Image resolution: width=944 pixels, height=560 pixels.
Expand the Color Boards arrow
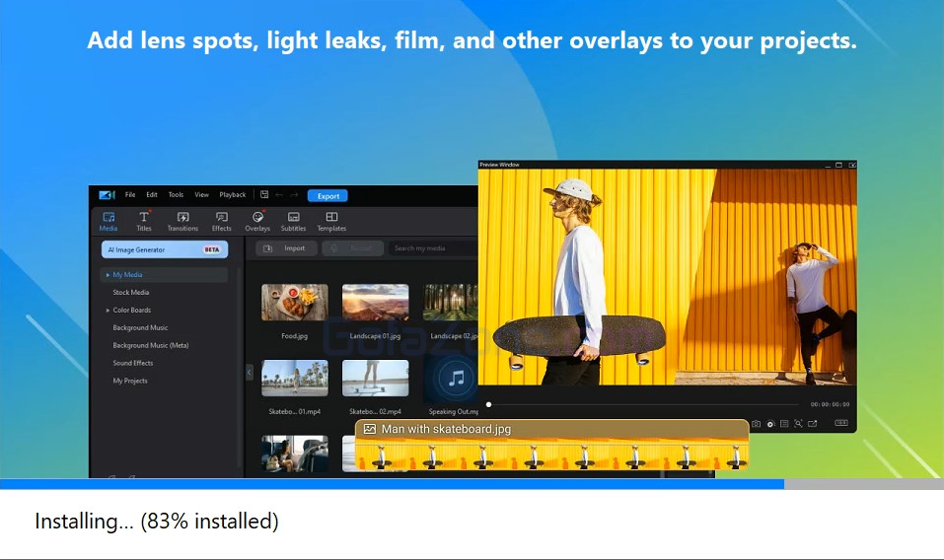[x=108, y=311]
